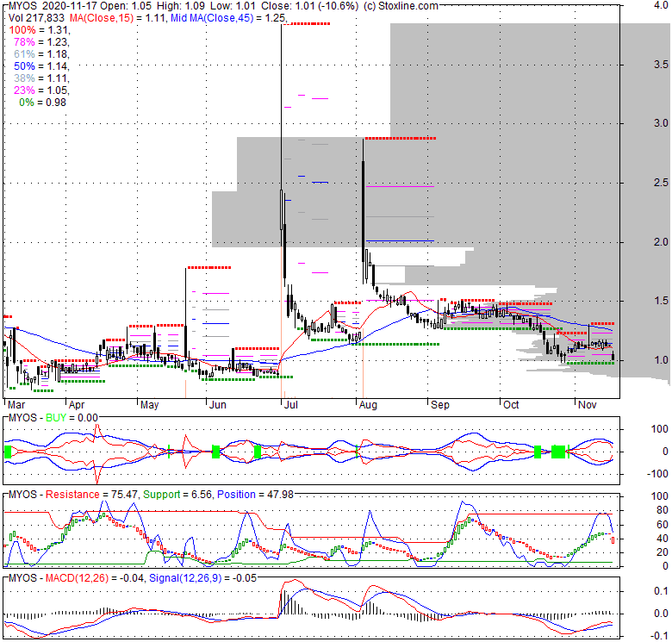Click the Mar month label on axis
The image size is (672, 642).
[x=16, y=405]
